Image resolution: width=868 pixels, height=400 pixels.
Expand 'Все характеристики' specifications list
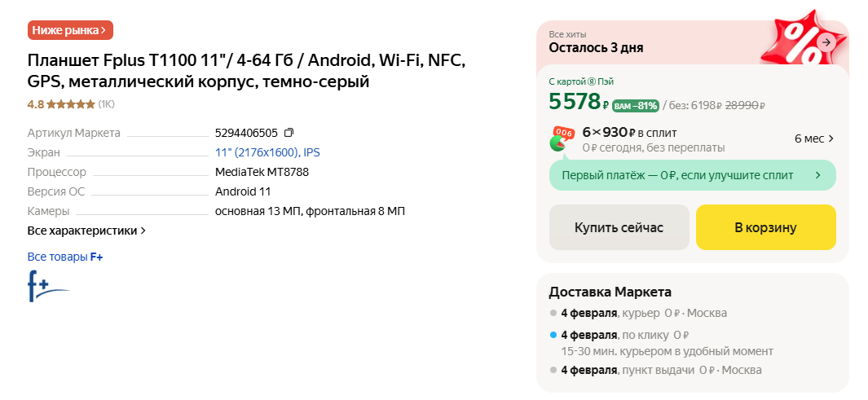tap(86, 231)
